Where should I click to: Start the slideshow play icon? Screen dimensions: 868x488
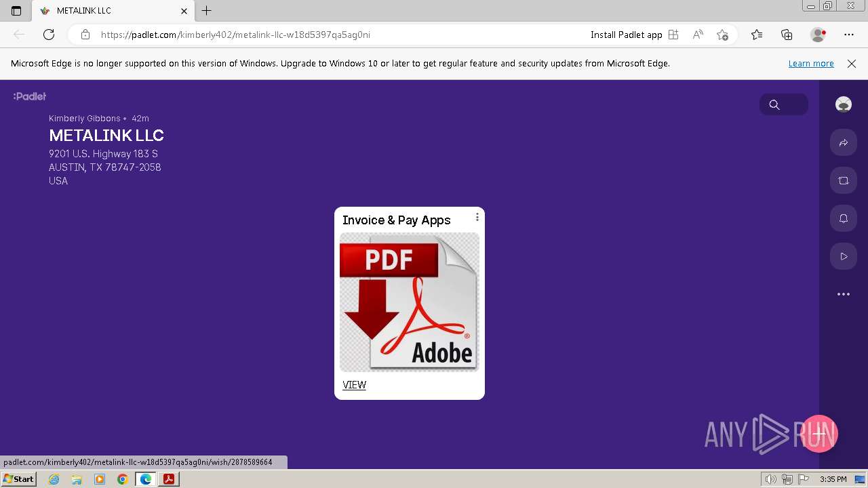[844, 256]
